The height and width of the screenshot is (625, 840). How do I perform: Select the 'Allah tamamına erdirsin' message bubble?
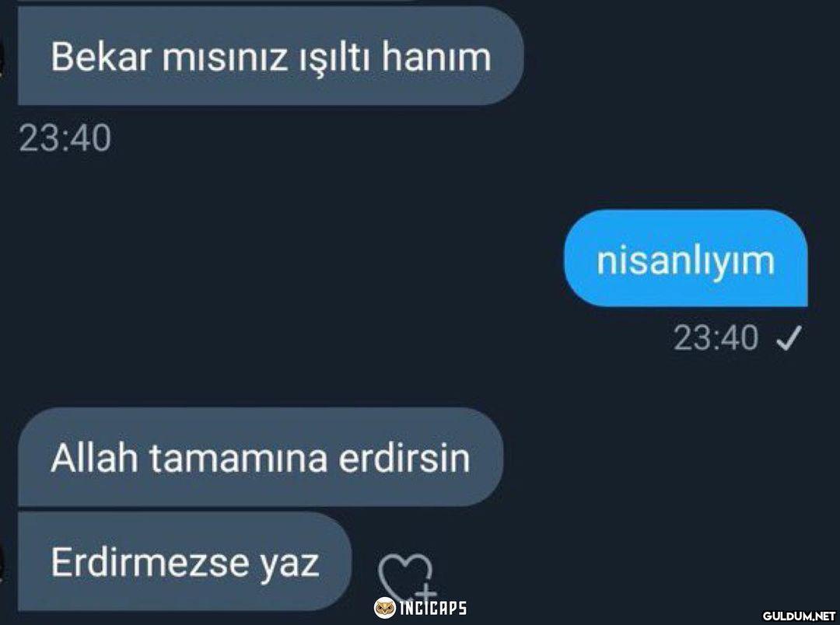click(261, 456)
